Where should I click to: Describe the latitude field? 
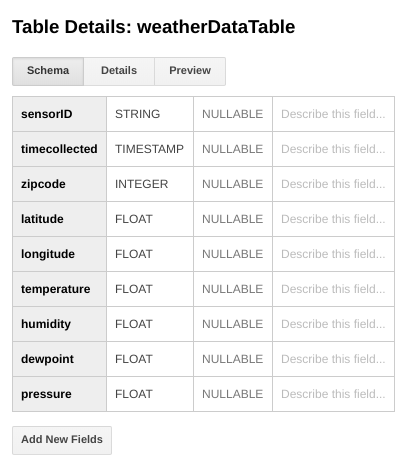333,219
